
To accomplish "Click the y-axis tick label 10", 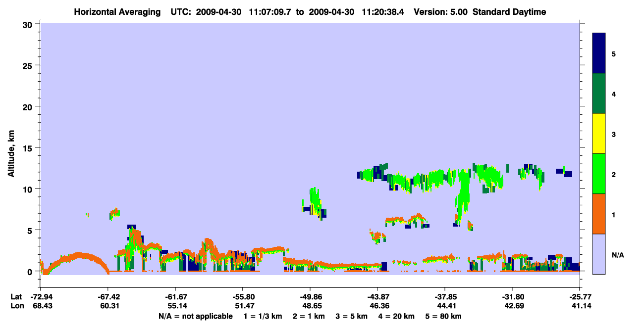I will pos(29,189).
